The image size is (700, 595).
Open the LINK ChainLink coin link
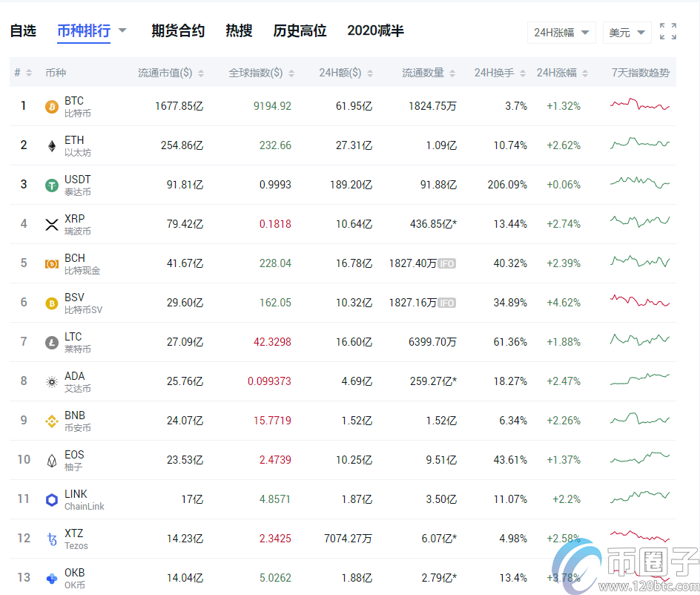tap(85, 500)
